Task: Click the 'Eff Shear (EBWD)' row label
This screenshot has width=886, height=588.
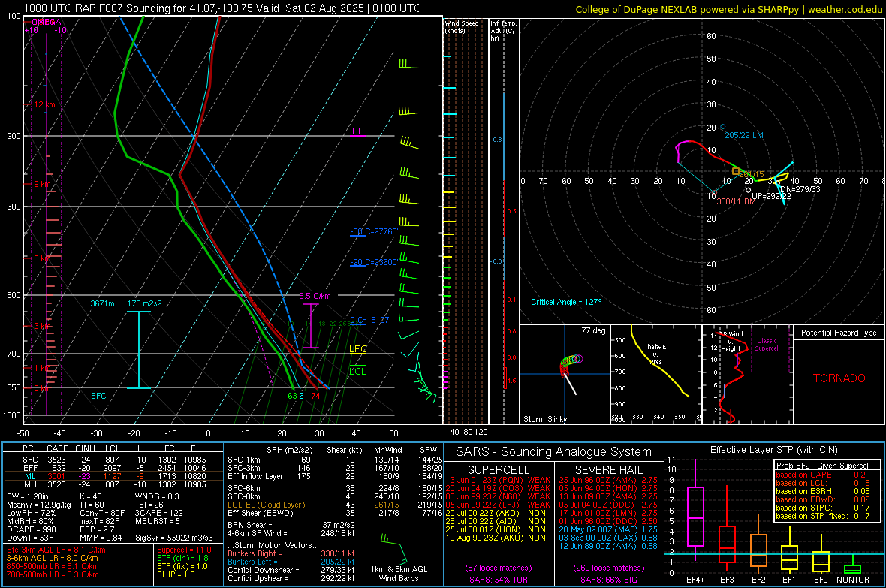Action: coord(260,514)
